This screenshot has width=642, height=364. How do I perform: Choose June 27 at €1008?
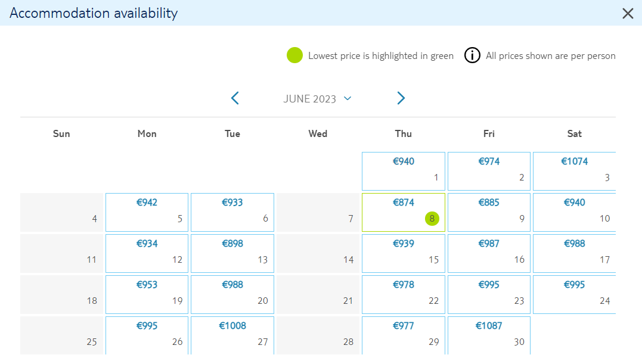(232, 335)
